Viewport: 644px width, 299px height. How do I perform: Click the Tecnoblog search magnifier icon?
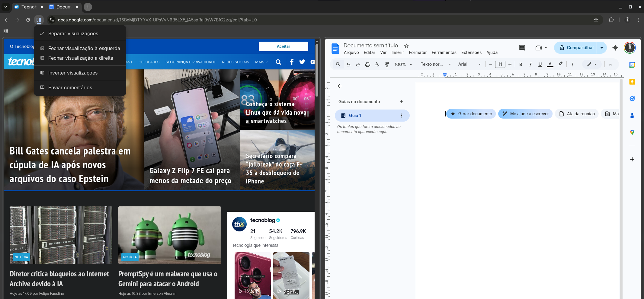tap(278, 62)
